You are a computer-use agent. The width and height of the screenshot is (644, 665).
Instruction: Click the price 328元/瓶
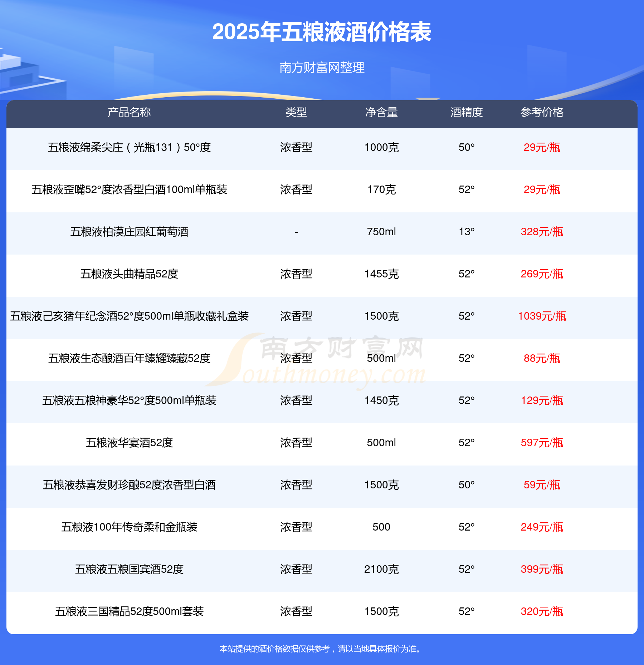click(x=542, y=232)
